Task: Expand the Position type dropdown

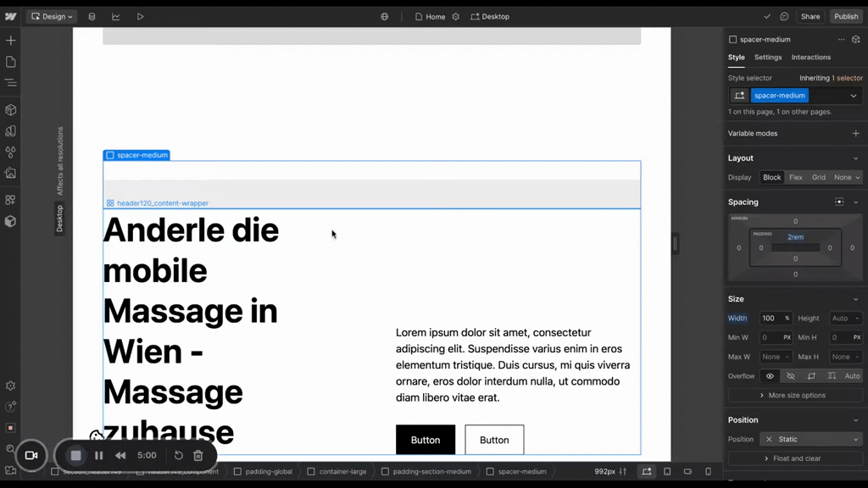Action: (x=810, y=439)
